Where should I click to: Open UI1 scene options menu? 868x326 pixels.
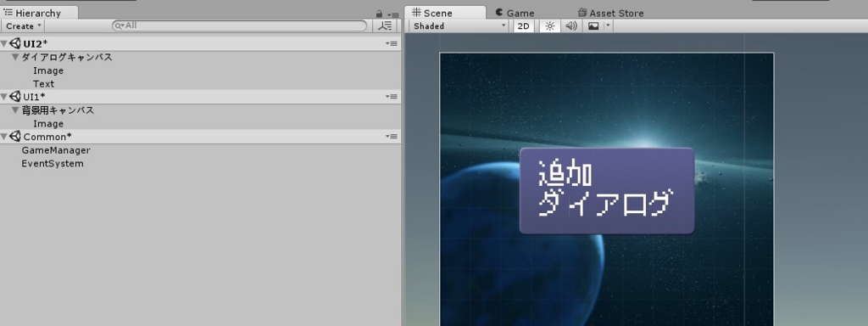tap(392, 97)
